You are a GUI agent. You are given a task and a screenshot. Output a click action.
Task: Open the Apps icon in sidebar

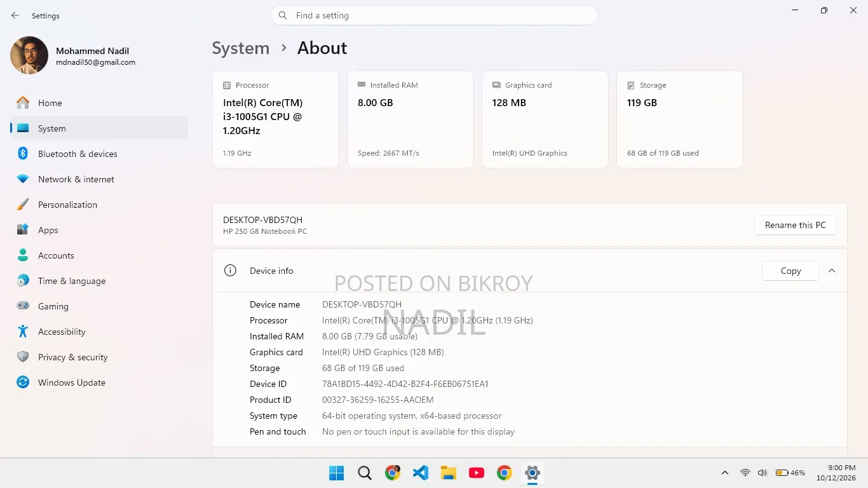pyautogui.click(x=23, y=230)
